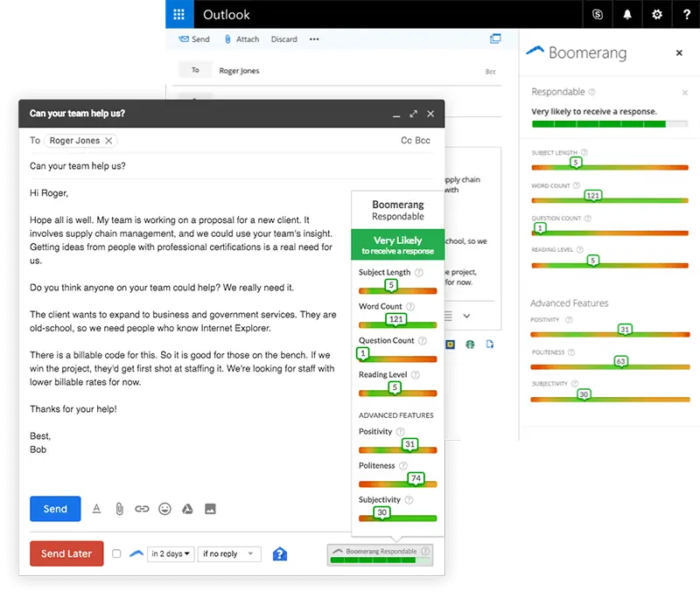This screenshot has height=592, width=700.
Task: Open Positivity help in side panel
Action: [x=569, y=319]
